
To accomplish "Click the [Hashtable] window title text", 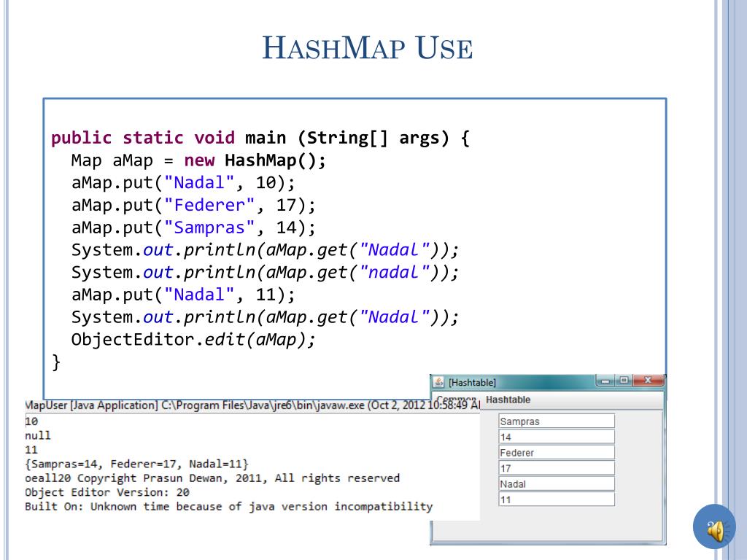I will coord(472,382).
